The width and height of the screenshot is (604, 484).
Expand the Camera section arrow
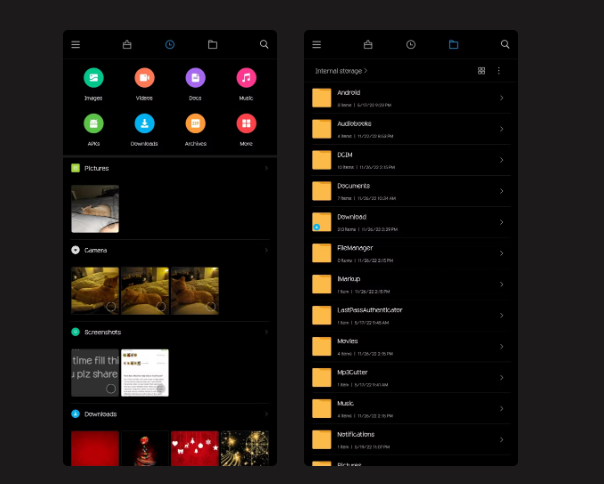[266, 250]
